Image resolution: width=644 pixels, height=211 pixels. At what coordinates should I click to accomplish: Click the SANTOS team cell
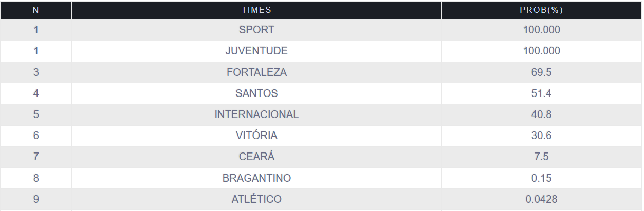pos(256,93)
